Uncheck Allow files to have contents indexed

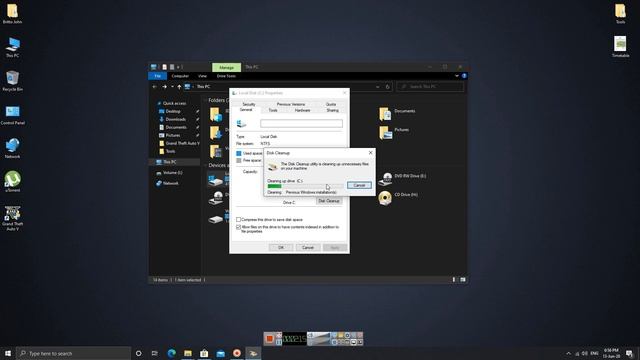238,227
